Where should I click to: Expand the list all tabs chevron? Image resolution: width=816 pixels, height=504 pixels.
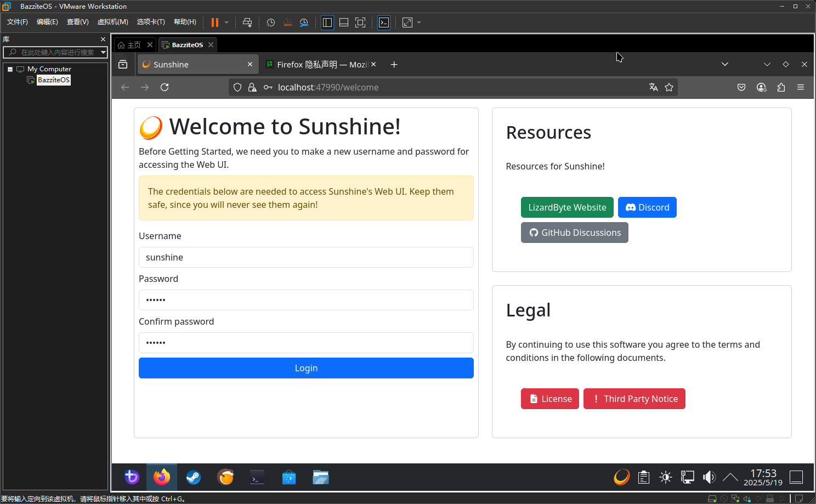(725, 64)
